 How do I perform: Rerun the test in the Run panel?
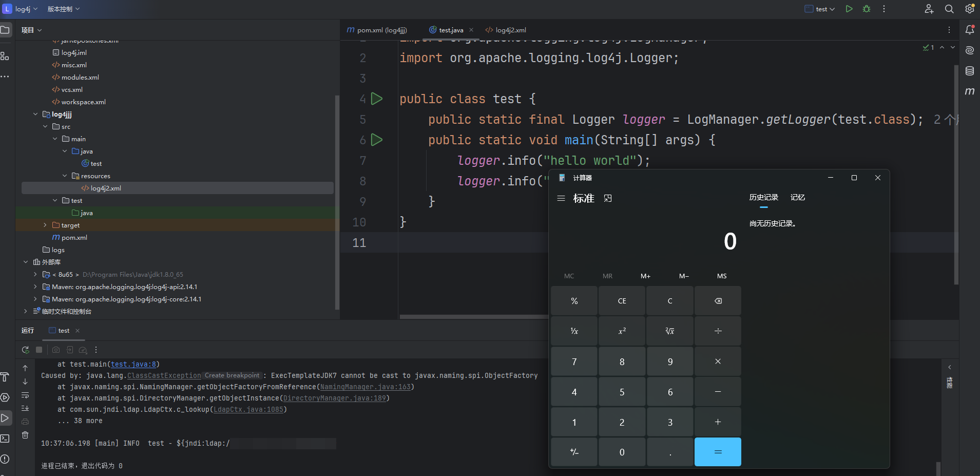pos(25,350)
